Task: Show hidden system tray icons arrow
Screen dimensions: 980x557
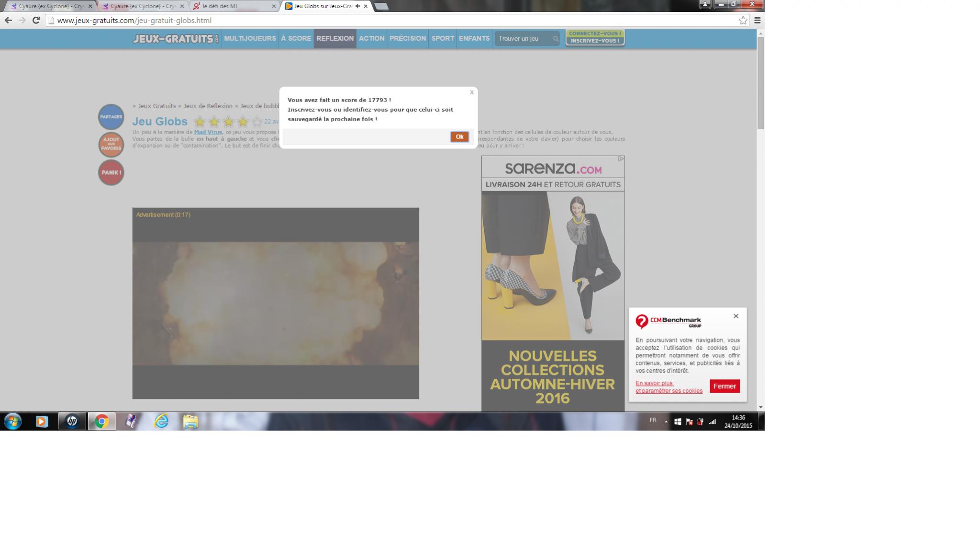Action: (x=666, y=422)
